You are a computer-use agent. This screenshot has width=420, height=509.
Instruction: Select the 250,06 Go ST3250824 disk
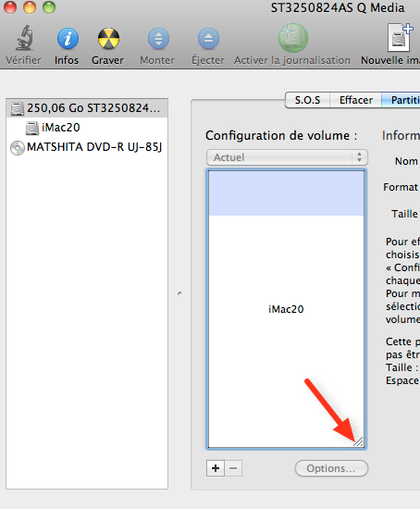[87, 108]
